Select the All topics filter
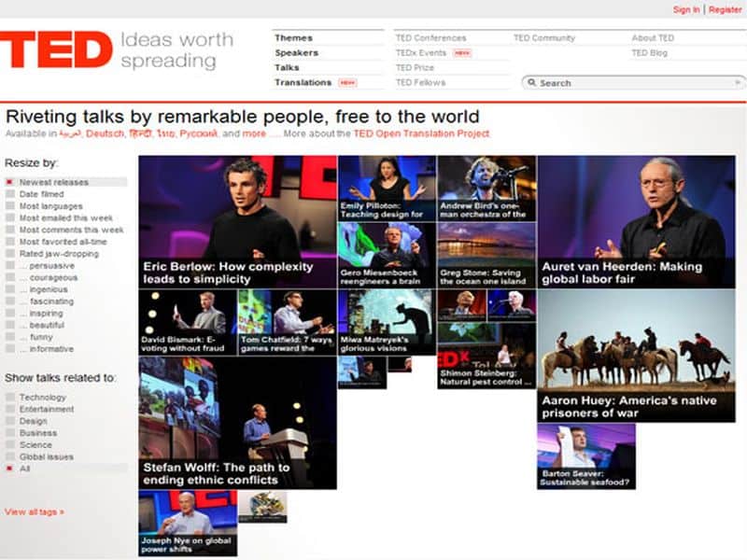 pos(65,469)
